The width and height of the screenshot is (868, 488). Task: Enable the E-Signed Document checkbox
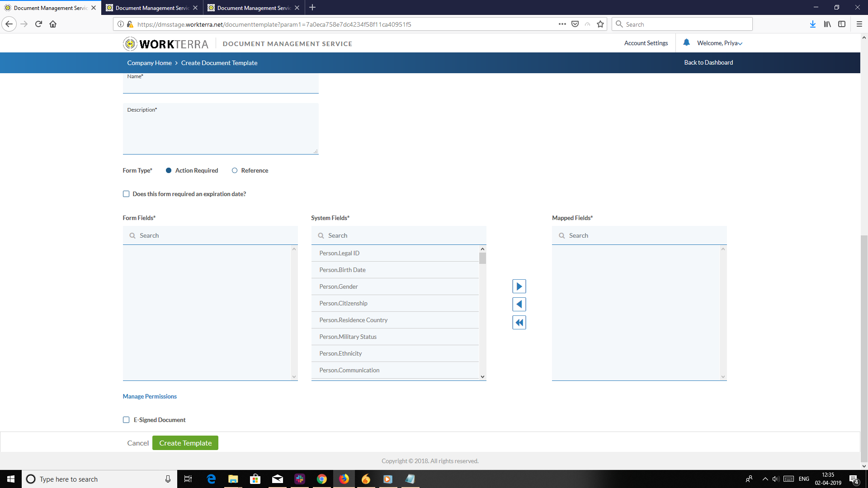coord(126,420)
